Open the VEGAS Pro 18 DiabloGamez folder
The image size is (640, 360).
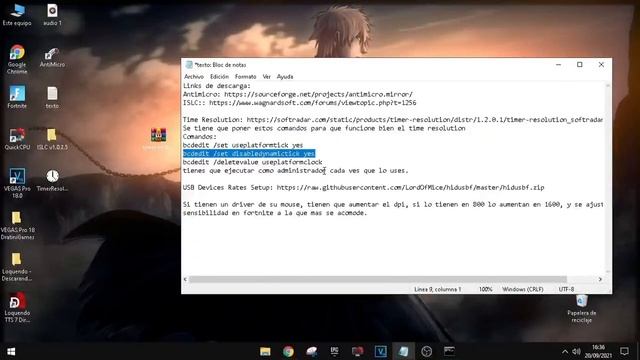[x=17, y=225]
